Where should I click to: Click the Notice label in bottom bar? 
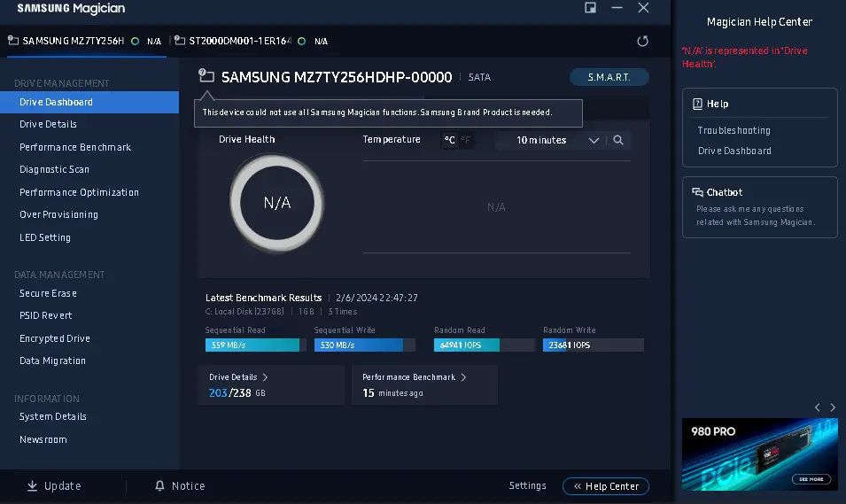coord(189,485)
